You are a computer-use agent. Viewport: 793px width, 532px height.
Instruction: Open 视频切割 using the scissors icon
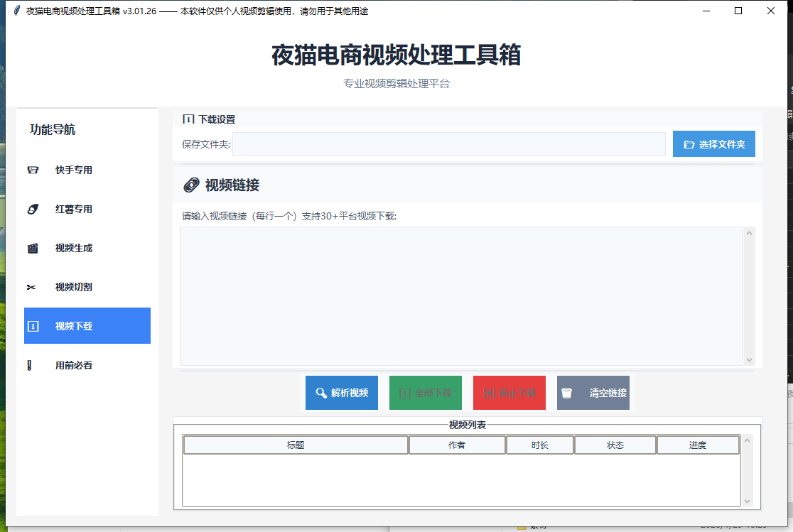point(32,287)
